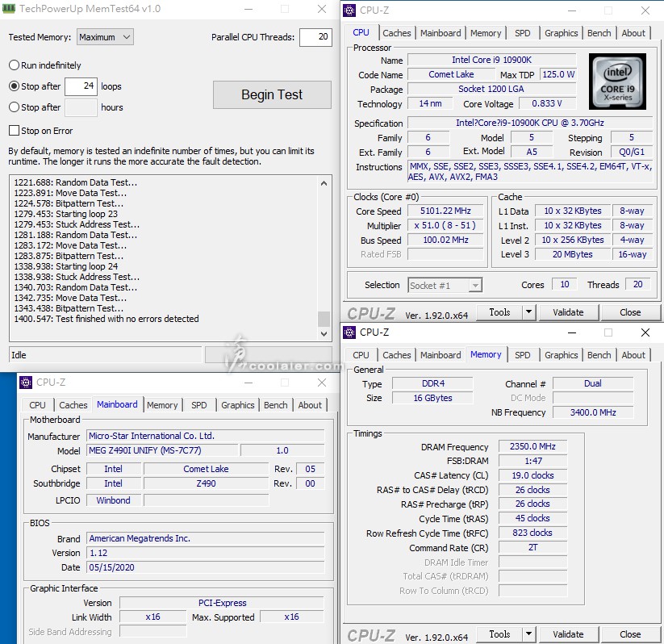This screenshot has height=644, width=664.
Task: Click the BIOS Date value '05/15/2020'
Action: click(206, 567)
